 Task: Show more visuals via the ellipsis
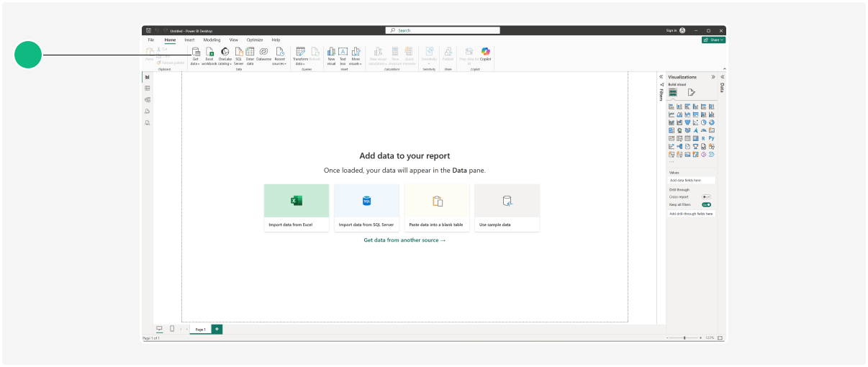(672, 161)
